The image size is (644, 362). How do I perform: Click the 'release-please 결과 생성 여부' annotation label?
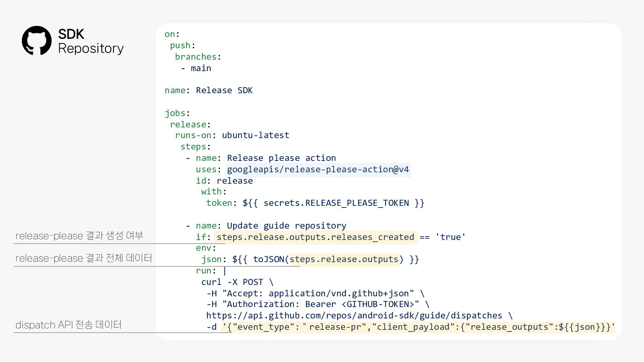79,236
